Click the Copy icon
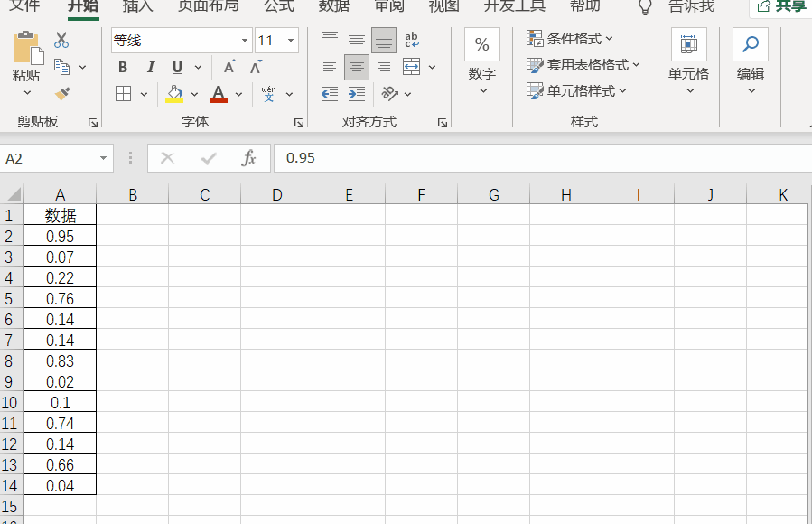Image resolution: width=812 pixels, height=524 pixels. tap(61, 67)
